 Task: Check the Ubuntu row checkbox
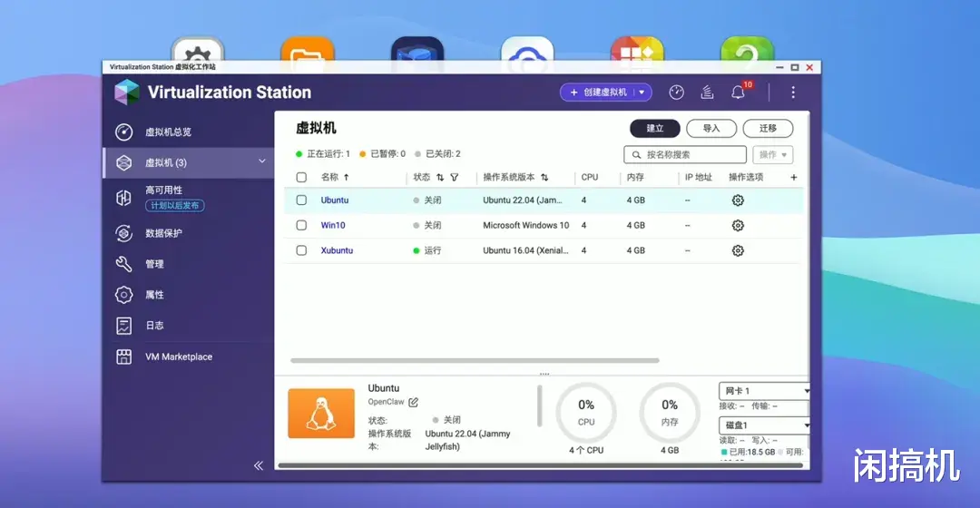pos(301,200)
